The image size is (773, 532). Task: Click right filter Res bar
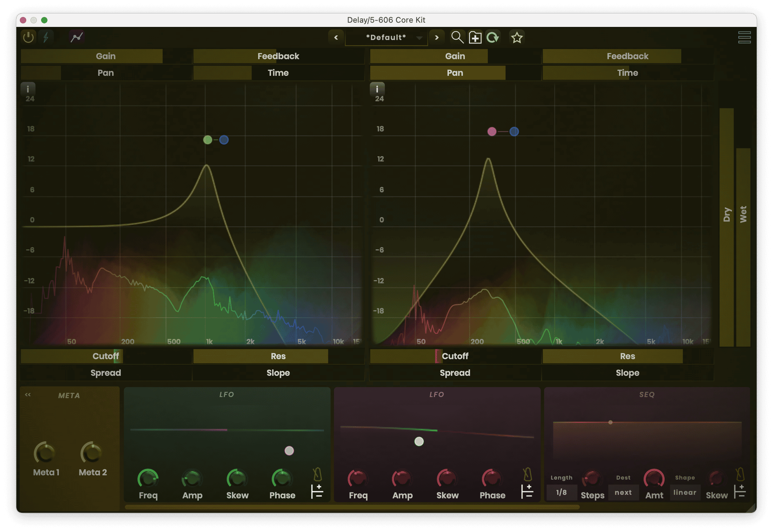tap(628, 356)
